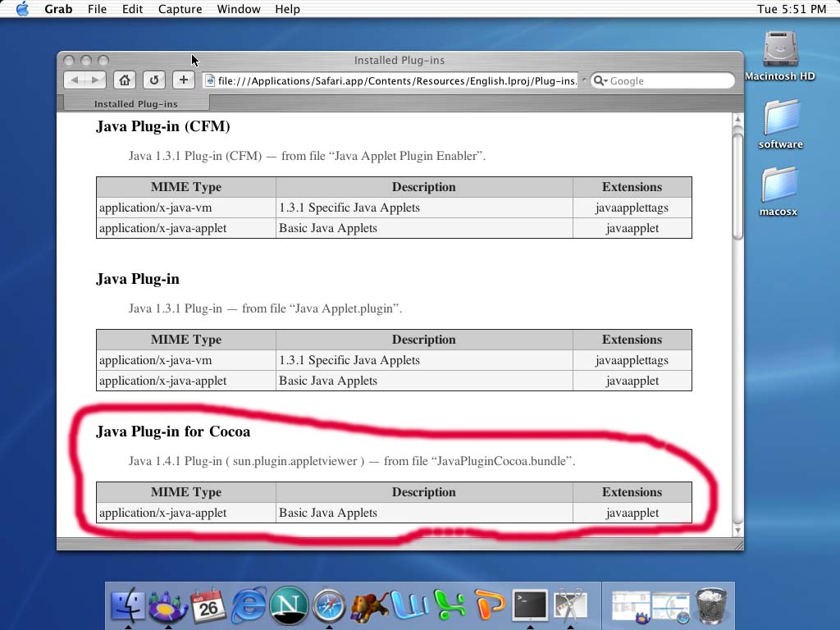Open the Google search magnifier dropdown
840x630 pixels.
click(x=600, y=80)
